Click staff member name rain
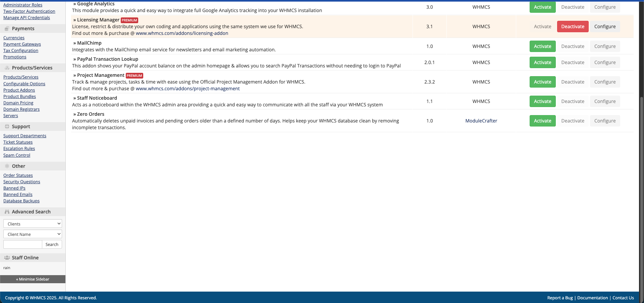Screen dimensions: 644x303 pos(7,268)
